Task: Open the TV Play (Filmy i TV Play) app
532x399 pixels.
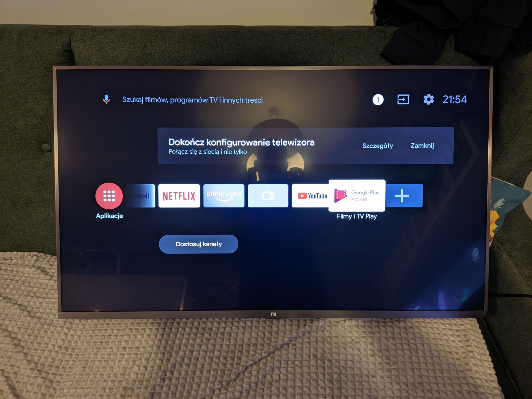Action: [x=357, y=196]
